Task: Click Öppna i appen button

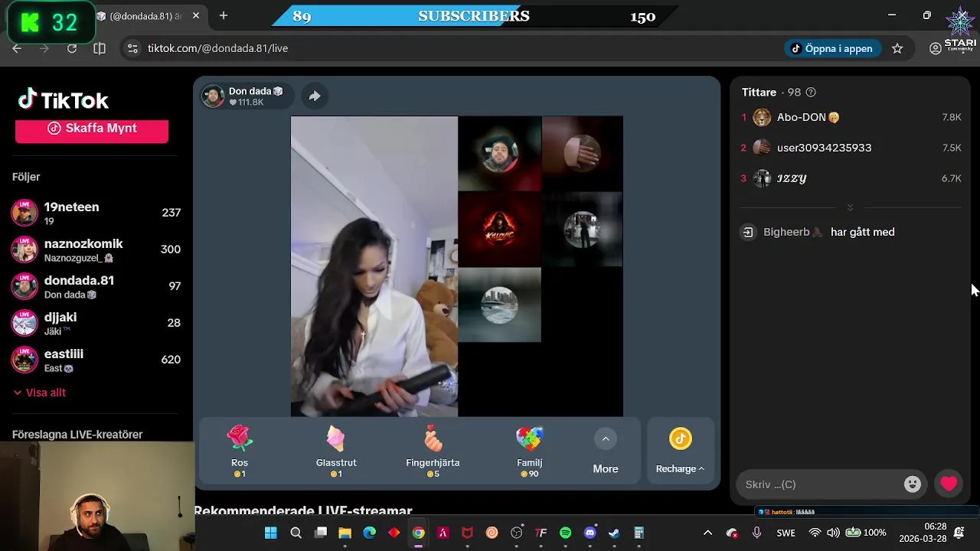Action: (833, 48)
